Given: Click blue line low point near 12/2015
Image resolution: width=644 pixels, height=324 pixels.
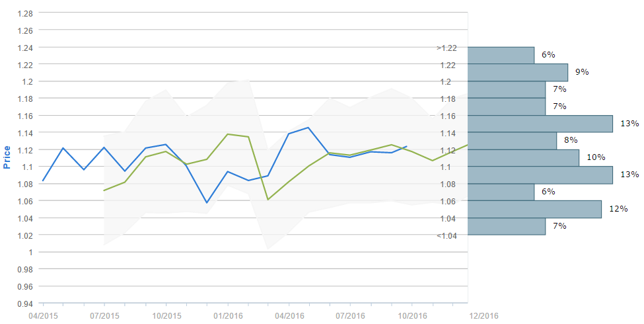Looking at the screenshot, I should point(207,202).
